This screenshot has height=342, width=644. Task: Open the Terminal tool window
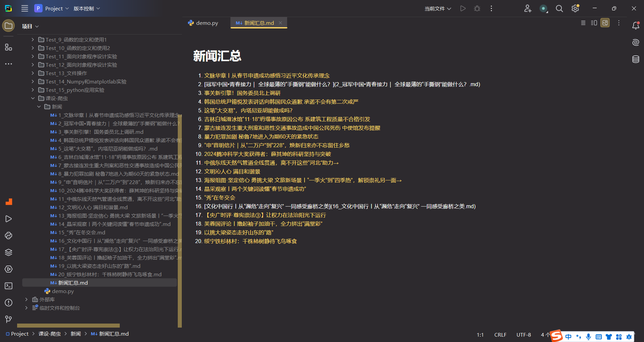tap(9, 286)
